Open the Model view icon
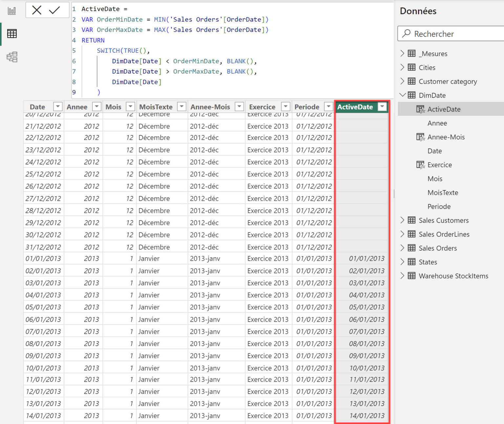 point(12,57)
